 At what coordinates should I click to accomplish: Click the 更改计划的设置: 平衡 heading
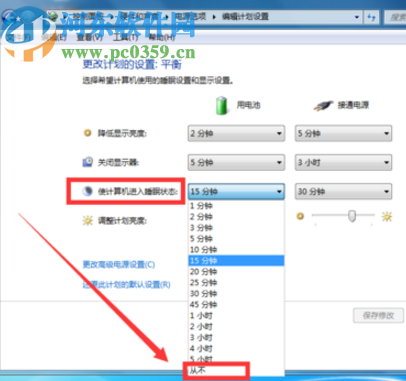coord(132,64)
